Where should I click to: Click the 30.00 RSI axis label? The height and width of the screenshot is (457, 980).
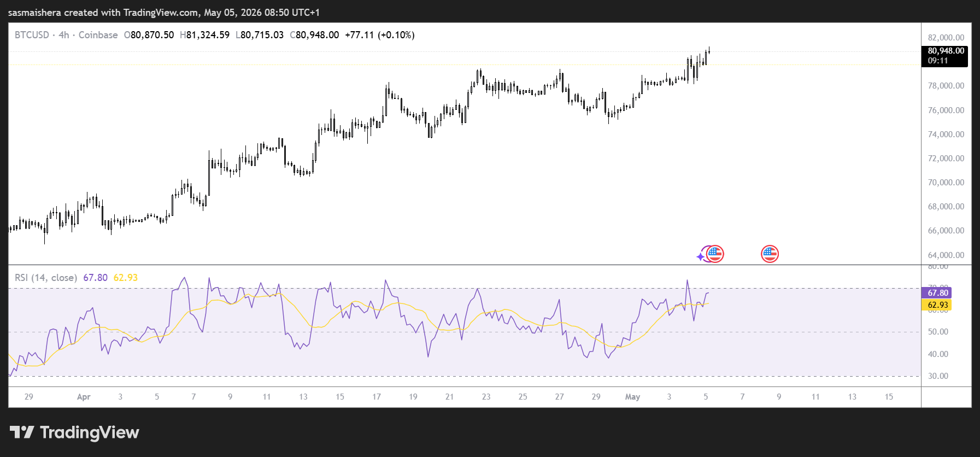point(938,376)
